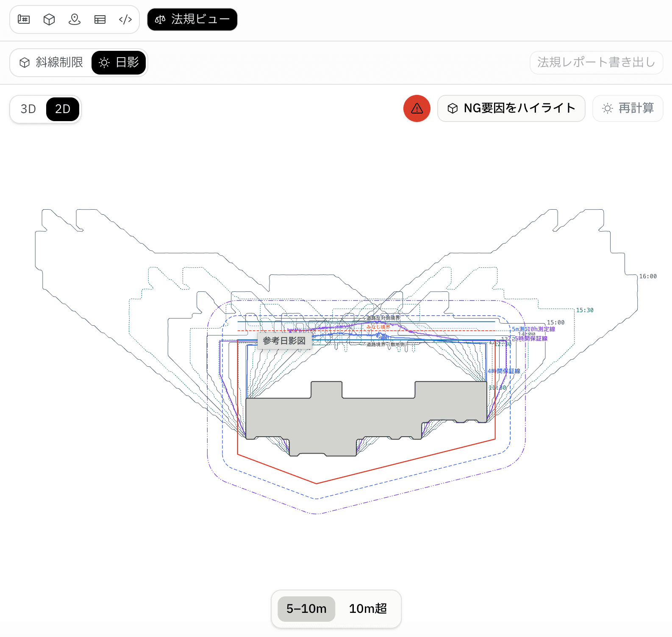Select the 法規ビュー tab

click(192, 19)
